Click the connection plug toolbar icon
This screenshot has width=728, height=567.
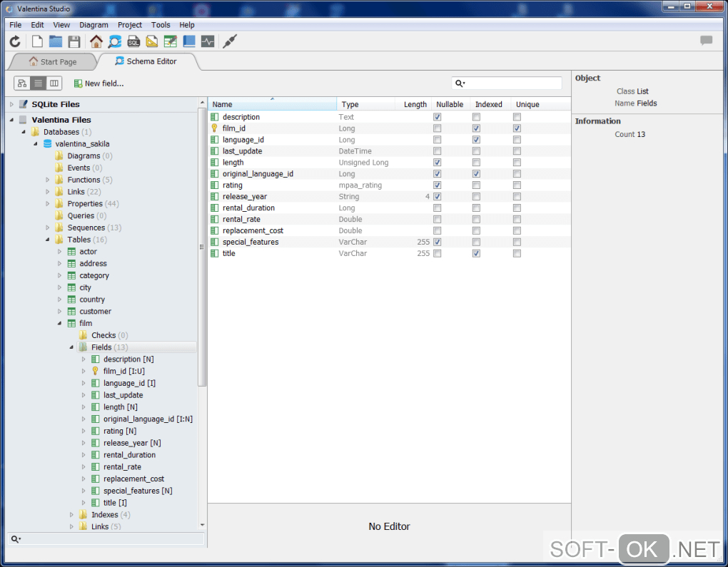click(230, 42)
